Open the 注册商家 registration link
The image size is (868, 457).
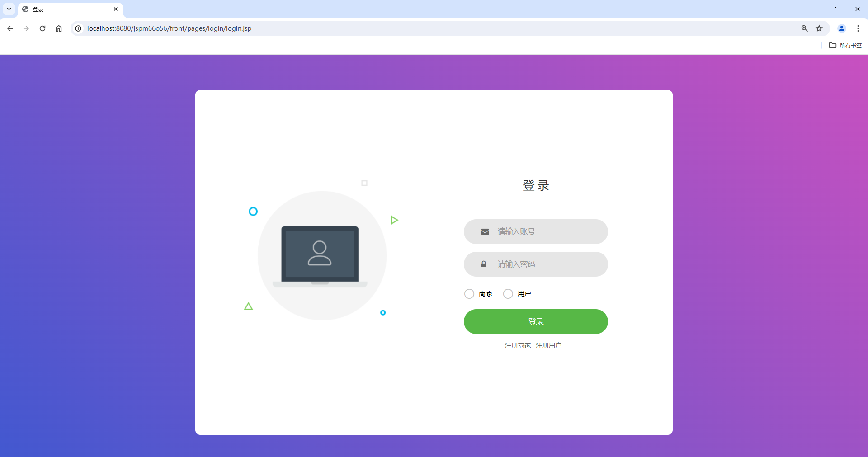517,345
